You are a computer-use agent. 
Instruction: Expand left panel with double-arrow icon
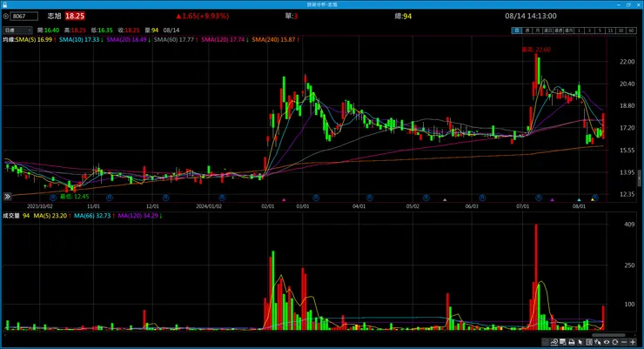tap(7, 197)
